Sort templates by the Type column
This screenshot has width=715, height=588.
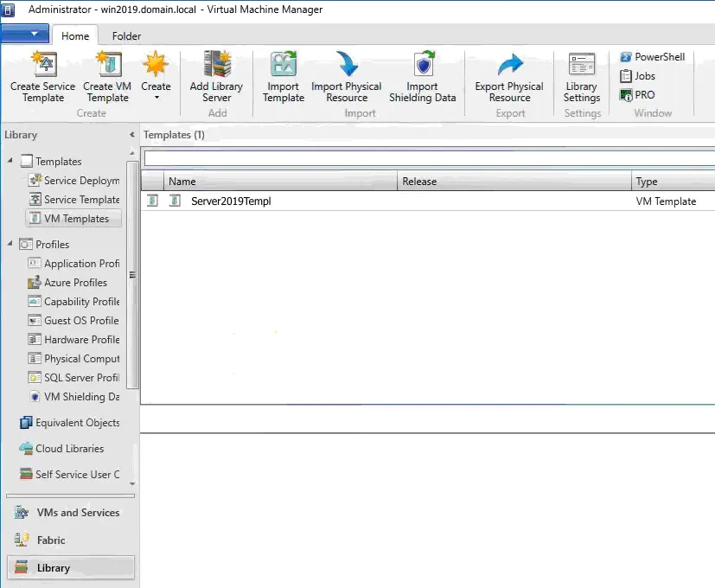(673, 181)
